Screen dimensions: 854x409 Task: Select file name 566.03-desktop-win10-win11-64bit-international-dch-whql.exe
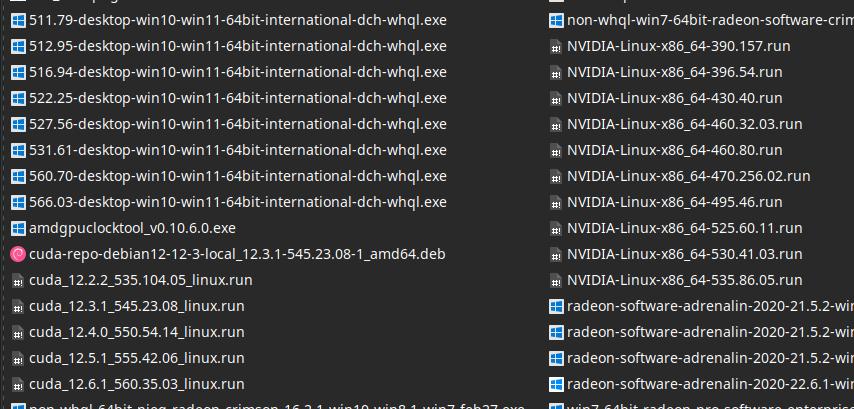238,203
